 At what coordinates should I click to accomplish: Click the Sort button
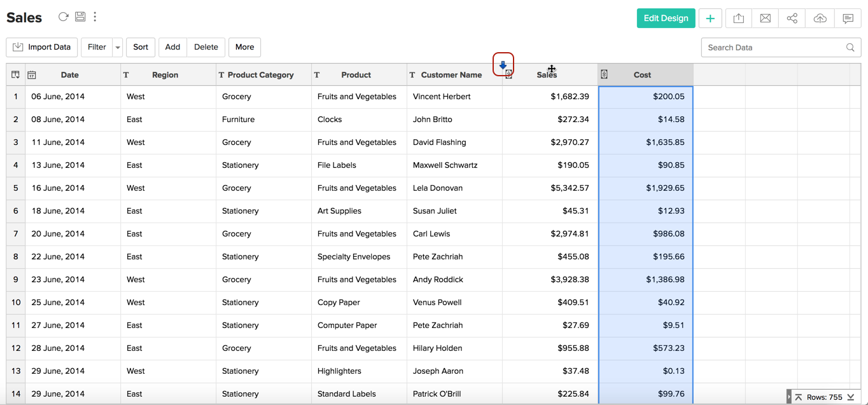coord(141,47)
